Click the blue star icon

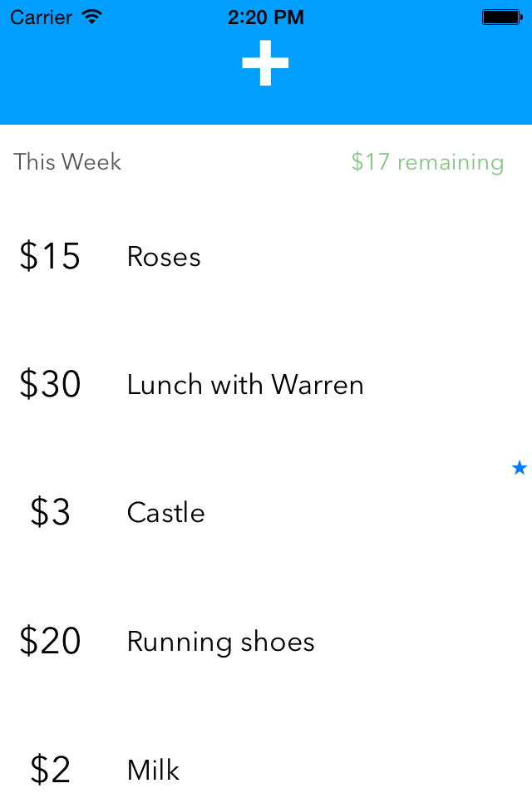click(x=520, y=468)
